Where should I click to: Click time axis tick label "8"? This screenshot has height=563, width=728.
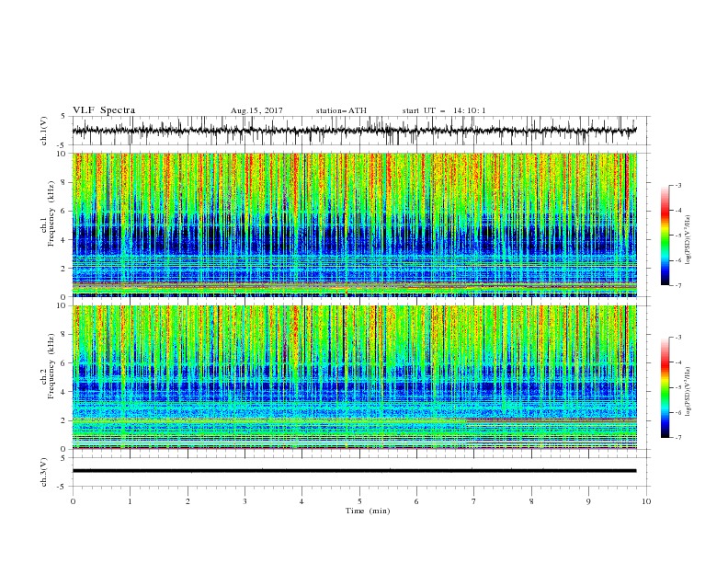coord(531,501)
